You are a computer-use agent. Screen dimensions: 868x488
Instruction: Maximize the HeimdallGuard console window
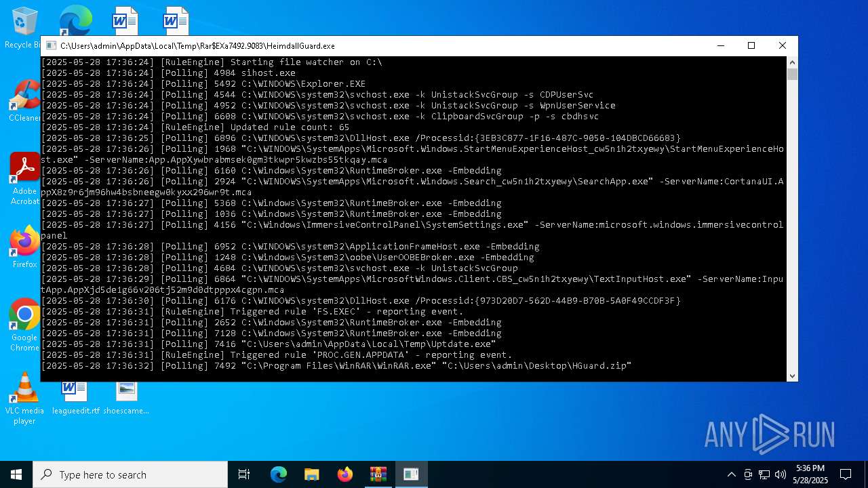coord(751,45)
